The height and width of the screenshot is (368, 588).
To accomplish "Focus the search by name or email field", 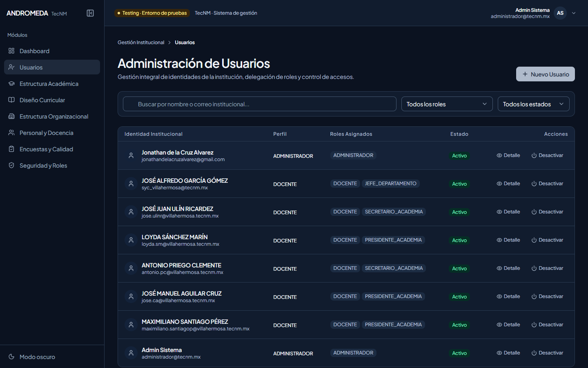I will [x=260, y=104].
